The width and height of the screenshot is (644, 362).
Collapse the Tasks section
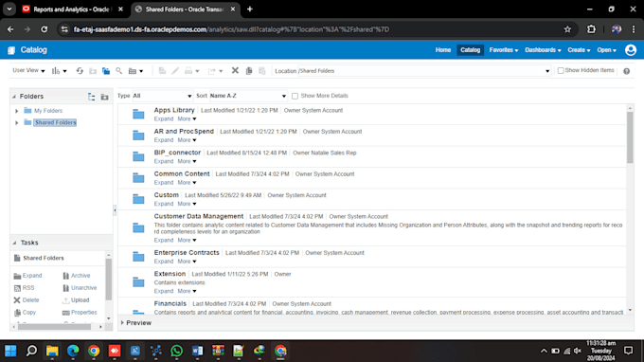14,243
